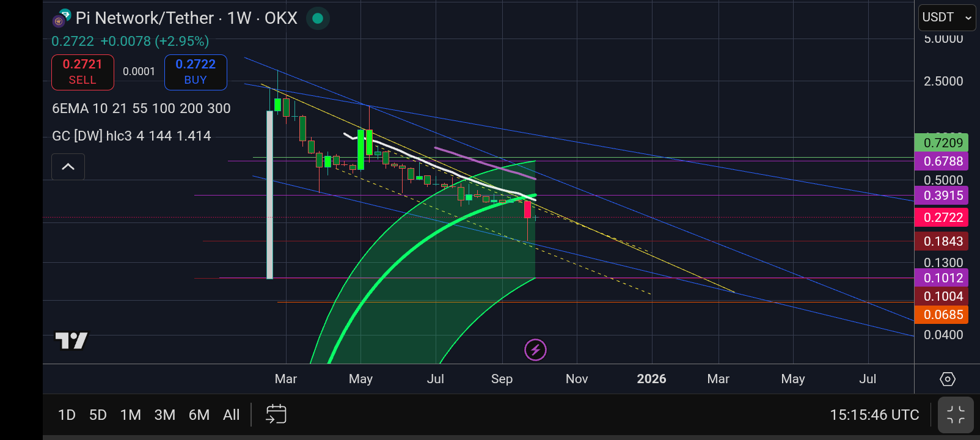Open the Pi Network/Tether symbol title

186,18
